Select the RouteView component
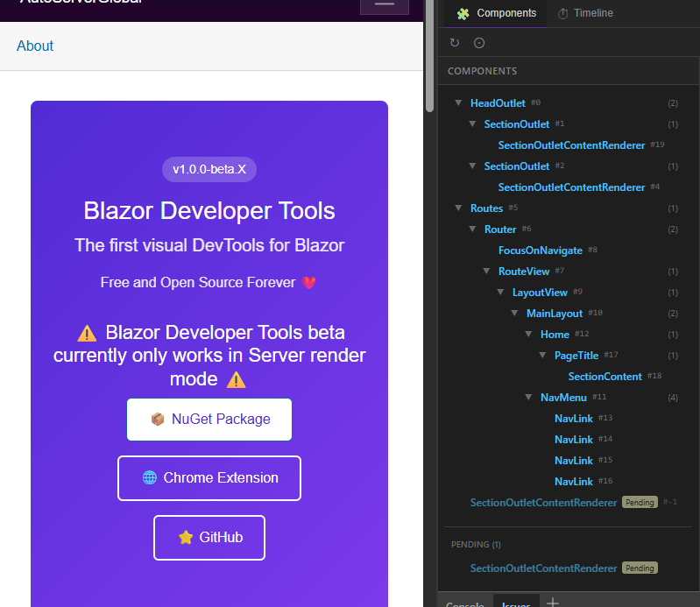 point(524,271)
